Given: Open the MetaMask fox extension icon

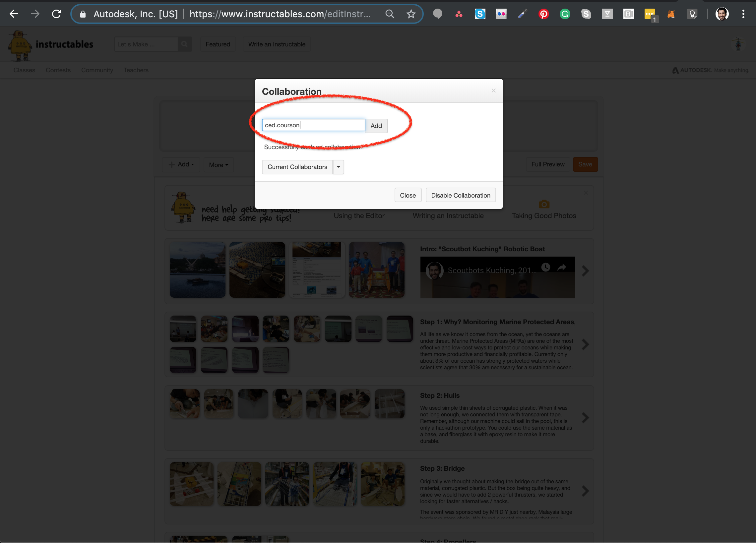Looking at the screenshot, I should [x=671, y=14].
